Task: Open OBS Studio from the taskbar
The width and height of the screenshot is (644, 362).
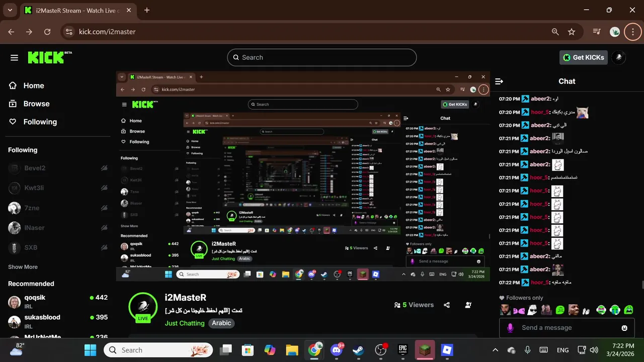Action: click(381, 350)
